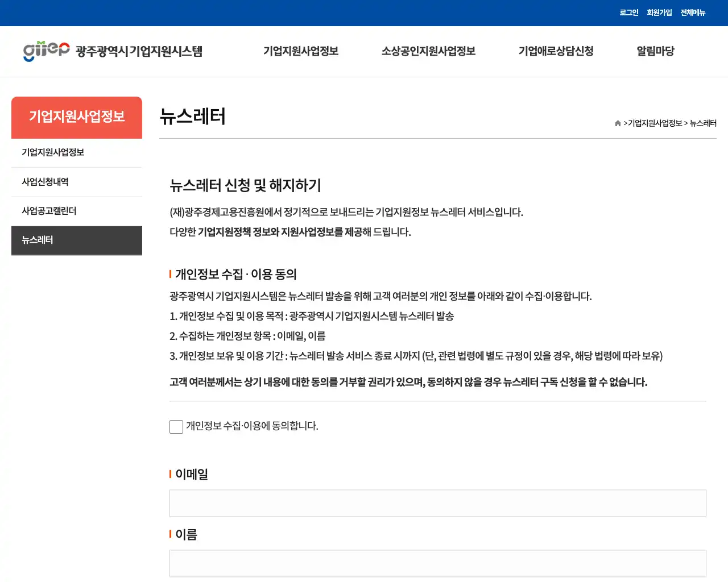
Task: Click the 이름 input field
Action: pos(437,563)
